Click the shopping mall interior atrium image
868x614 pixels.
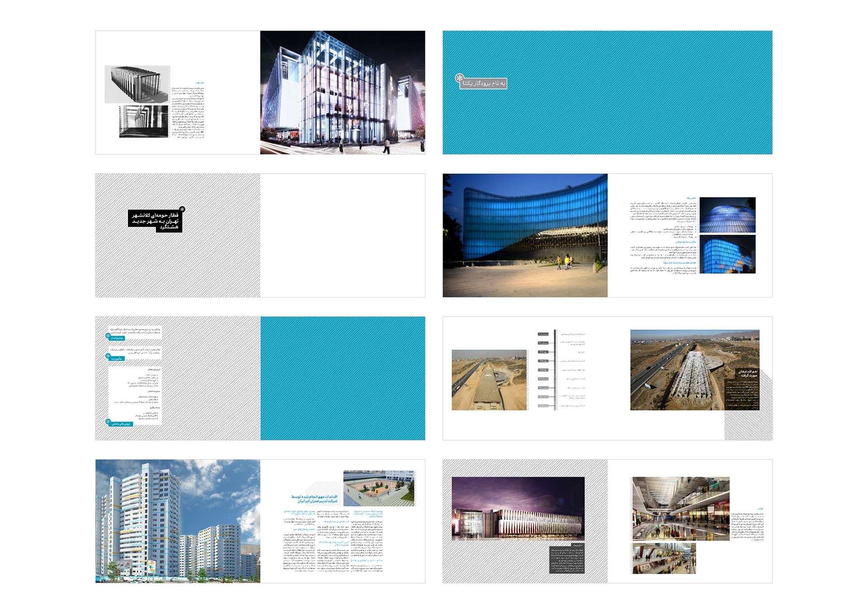pos(680,509)
